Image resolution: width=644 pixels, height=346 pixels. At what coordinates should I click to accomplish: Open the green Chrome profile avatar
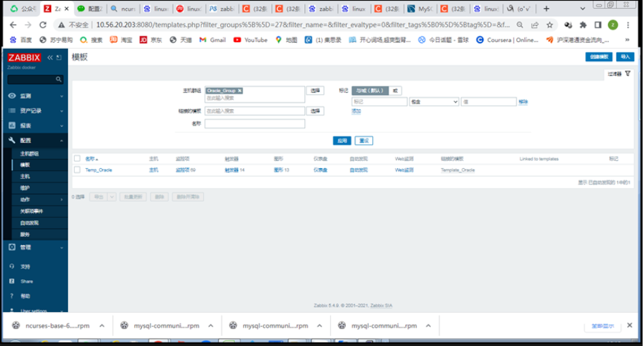point(613,25)
